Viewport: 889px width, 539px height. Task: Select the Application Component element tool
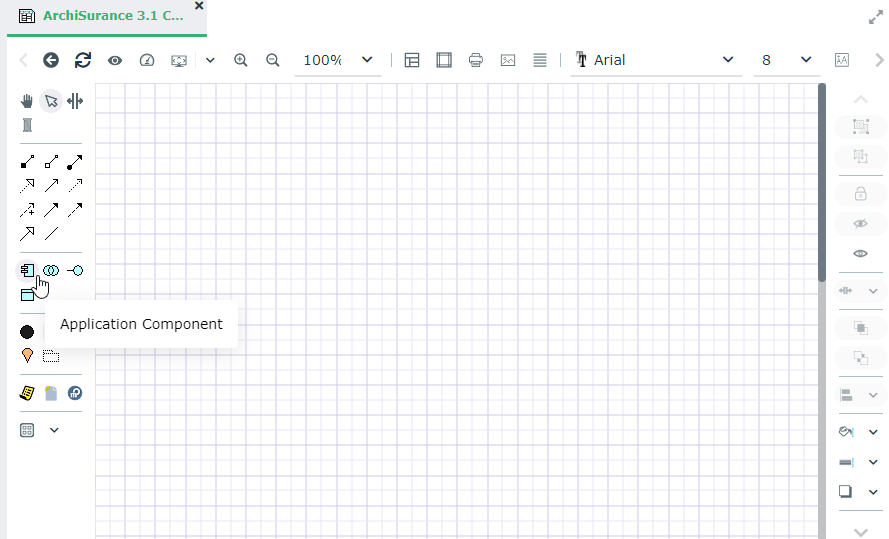pyautogui.click(x=27, y=271)
